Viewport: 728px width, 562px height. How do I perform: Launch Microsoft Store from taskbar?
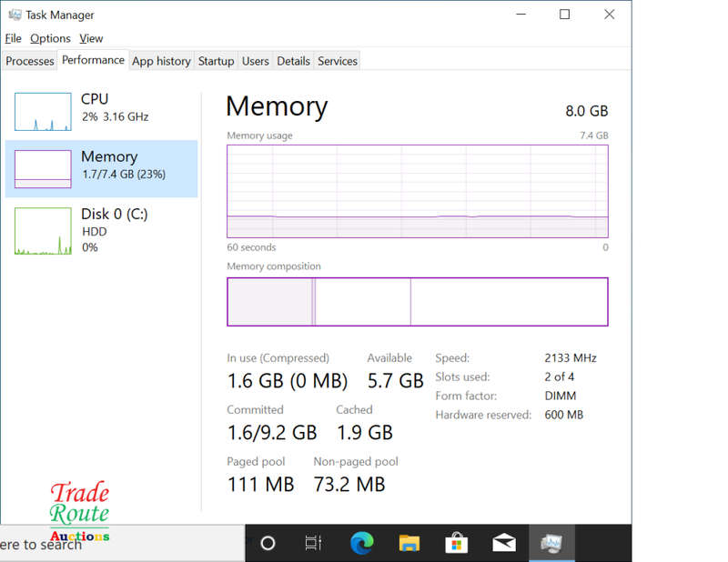(x=457, y=543)
